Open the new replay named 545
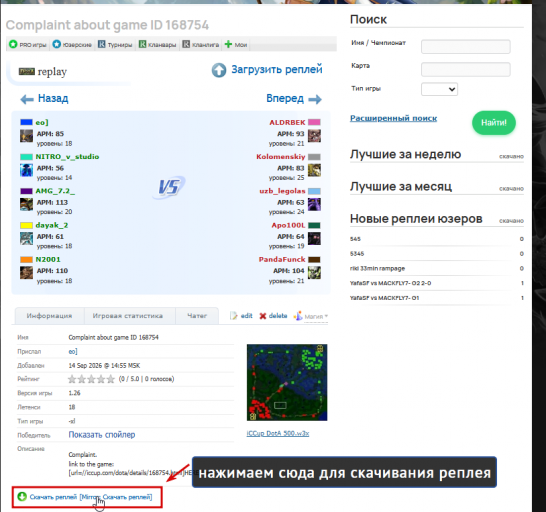This screenshot has width=546, height=512. 355,239
